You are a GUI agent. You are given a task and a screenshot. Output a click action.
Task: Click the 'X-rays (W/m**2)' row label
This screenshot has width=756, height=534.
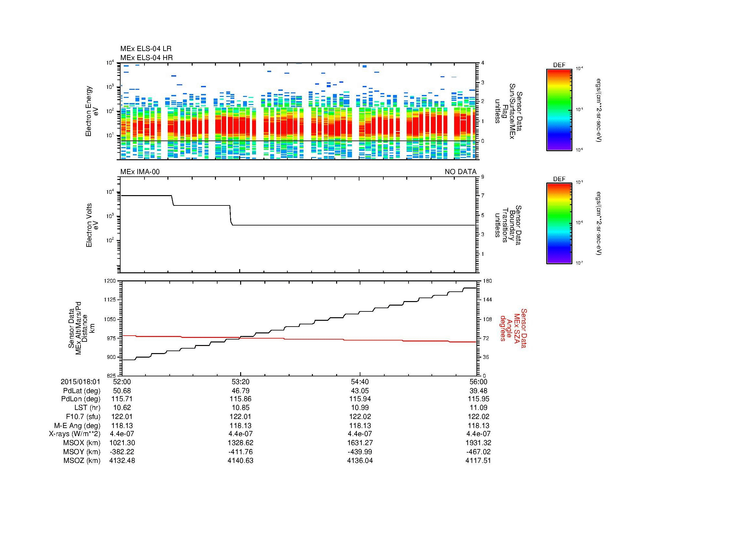74,434
